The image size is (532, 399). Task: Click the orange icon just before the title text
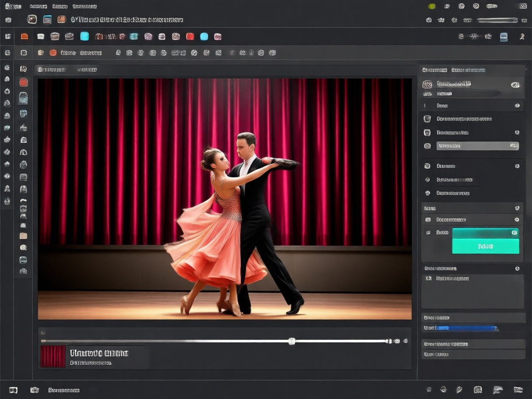pyautogui.click(x=61, y=19)
